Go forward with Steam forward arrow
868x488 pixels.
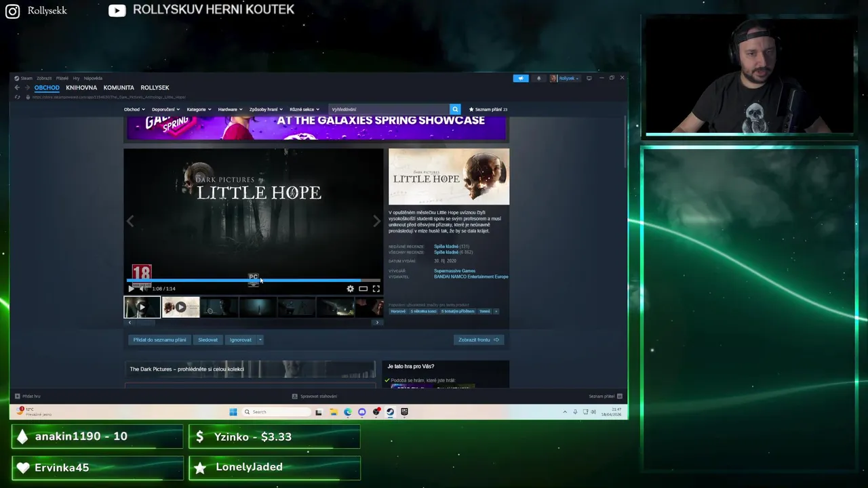click(x=27, y=87)
